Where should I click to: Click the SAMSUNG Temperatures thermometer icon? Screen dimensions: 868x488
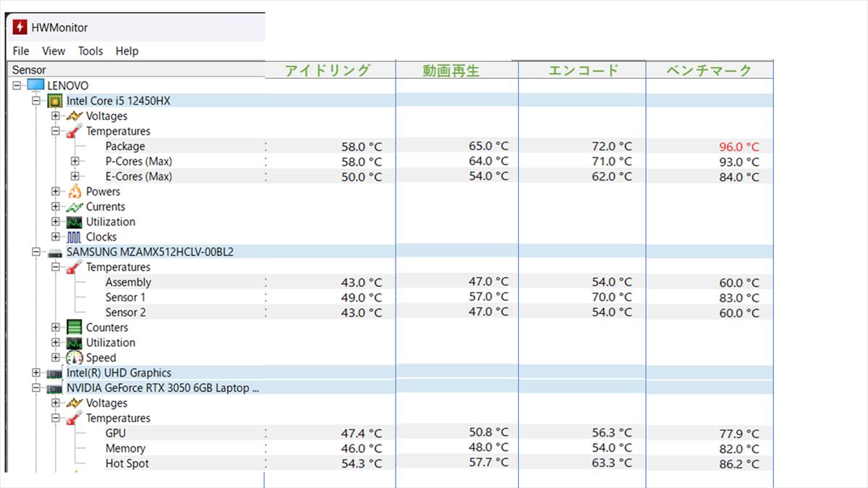click(75, 267)
